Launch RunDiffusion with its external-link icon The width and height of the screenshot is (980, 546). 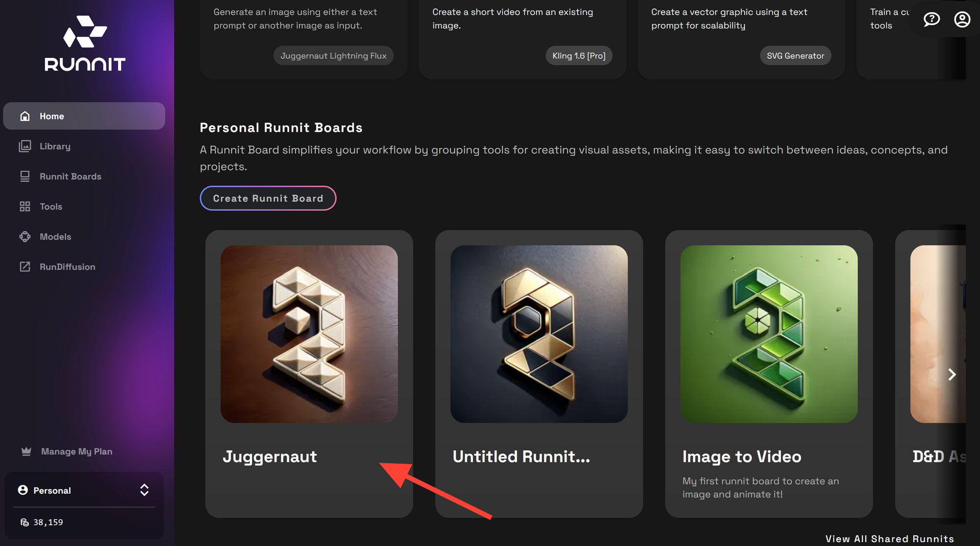[x=25, y=267]
